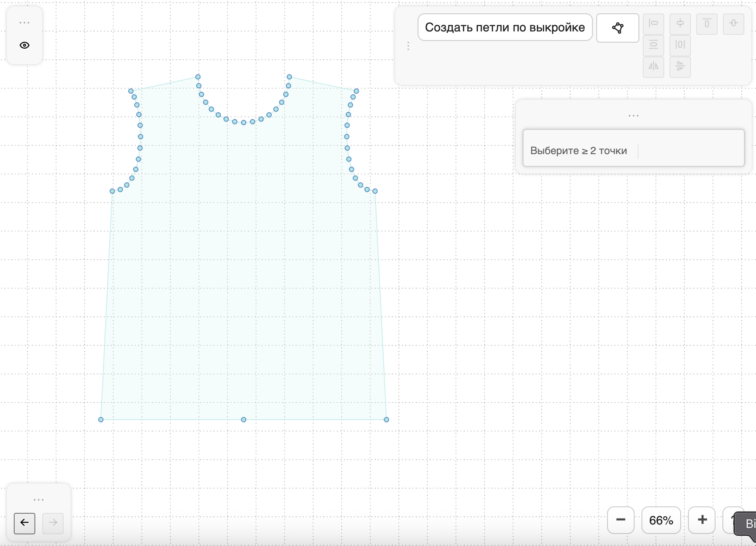This screenshot has width=756, height=546.
Task: Align selected points to vertical middle
Action: 733,24
